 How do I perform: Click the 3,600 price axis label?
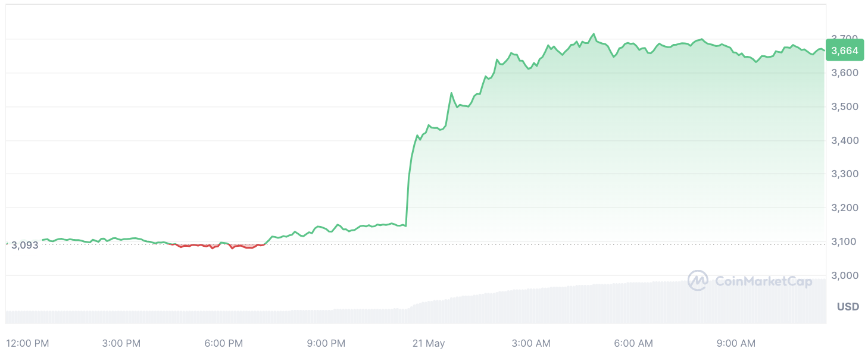tap(845, 73)
